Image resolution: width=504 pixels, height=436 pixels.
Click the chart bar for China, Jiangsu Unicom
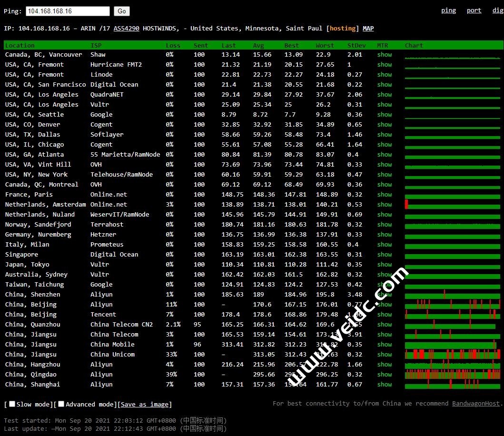452,355
